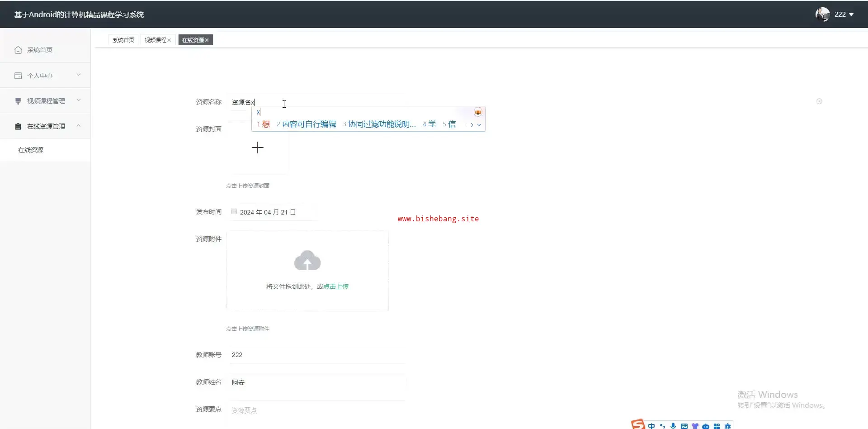Click the 资源附件 drag-and-drop upload area
Screen dimensions: 868x429
pos(307,271)
